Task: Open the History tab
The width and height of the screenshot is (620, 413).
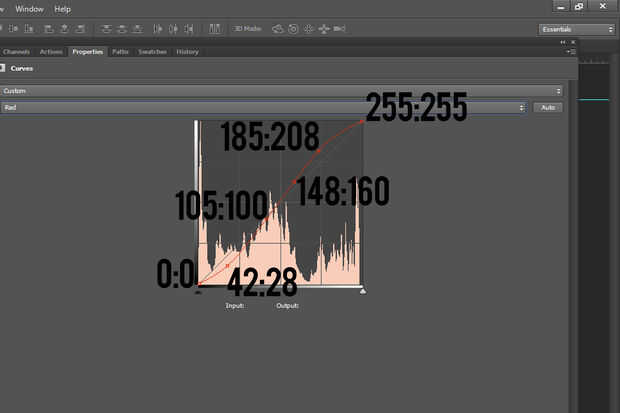Action: [x=187, y=52]
